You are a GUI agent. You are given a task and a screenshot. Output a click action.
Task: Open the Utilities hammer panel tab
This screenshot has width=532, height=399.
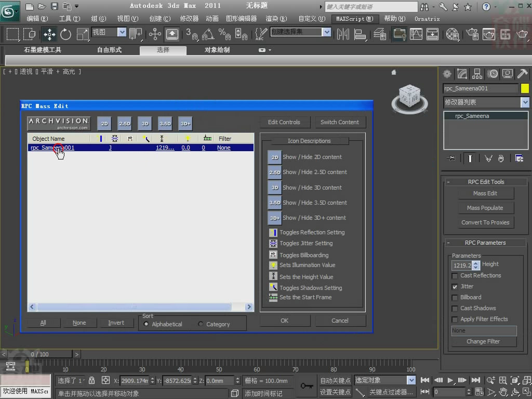click(522, 74)
